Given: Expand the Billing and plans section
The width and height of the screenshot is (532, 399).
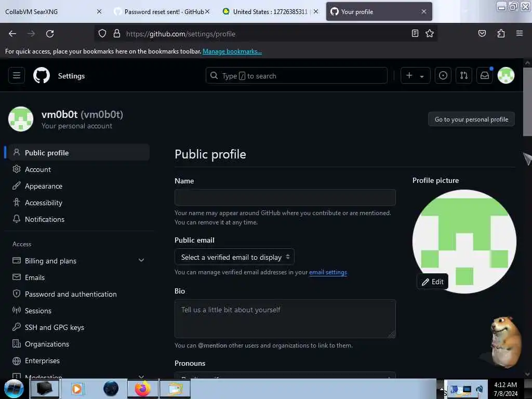Looking at the screenshot, I should 141,260.
